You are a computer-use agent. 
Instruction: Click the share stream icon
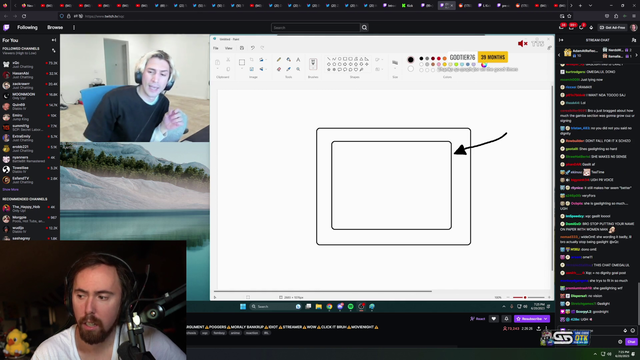click(x=539, y=328)
